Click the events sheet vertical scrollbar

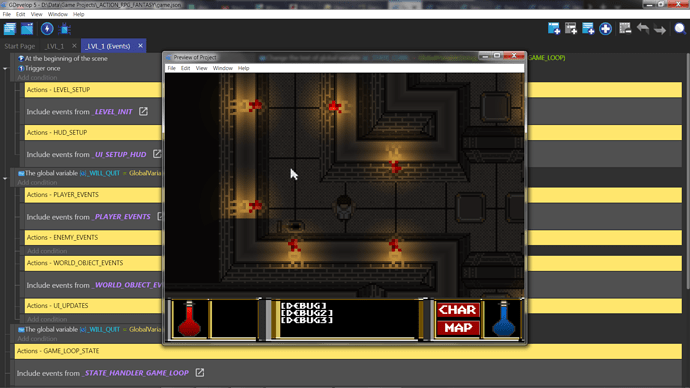[687, 172]
